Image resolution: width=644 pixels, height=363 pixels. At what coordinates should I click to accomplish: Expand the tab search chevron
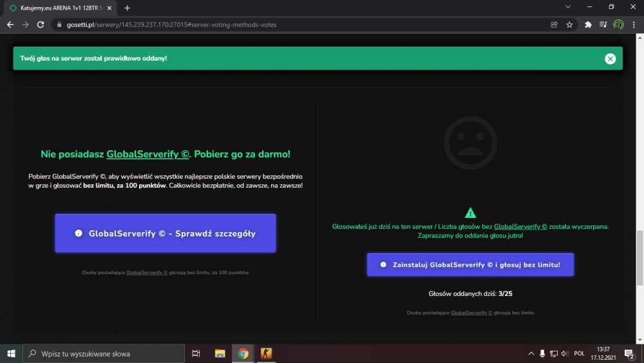(567, 7)
